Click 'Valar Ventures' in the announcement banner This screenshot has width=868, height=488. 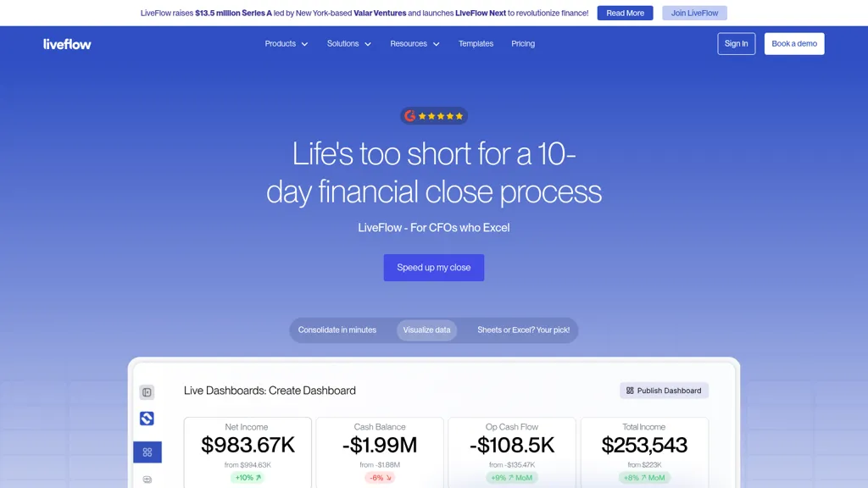[x=380, y=13]
